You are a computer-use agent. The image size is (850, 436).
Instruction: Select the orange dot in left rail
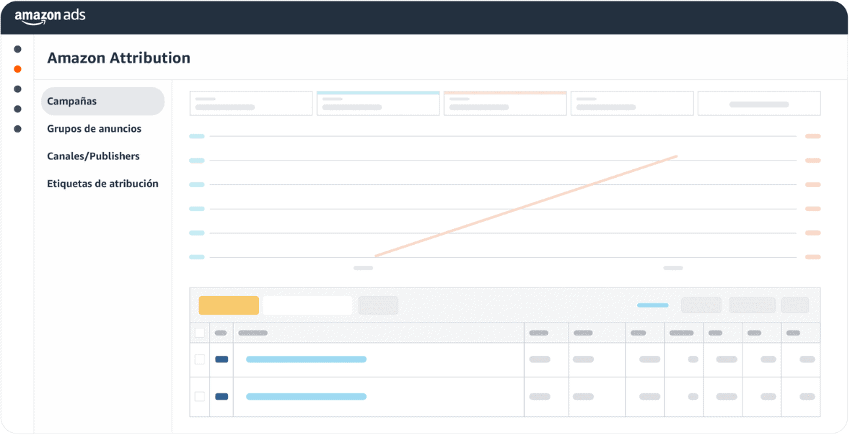[x=17, y=69]
